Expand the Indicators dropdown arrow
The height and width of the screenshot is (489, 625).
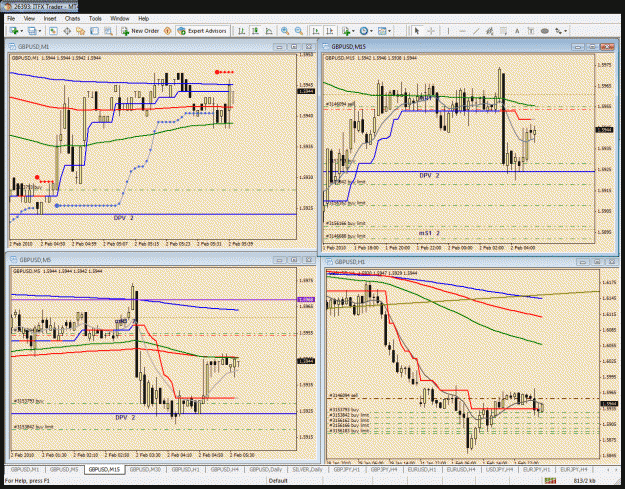(353, 31)
